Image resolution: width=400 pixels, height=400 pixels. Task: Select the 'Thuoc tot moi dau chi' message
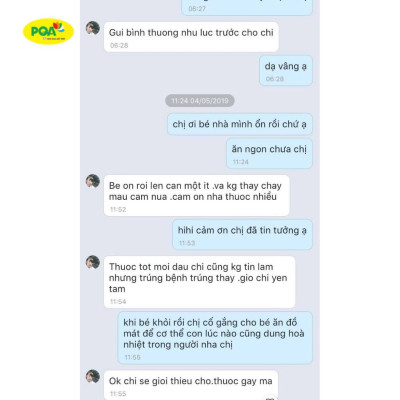(199, 282)
